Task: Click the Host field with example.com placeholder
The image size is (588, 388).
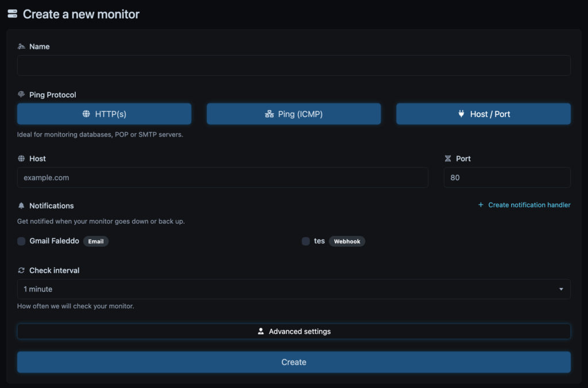Action: point(222,178)
